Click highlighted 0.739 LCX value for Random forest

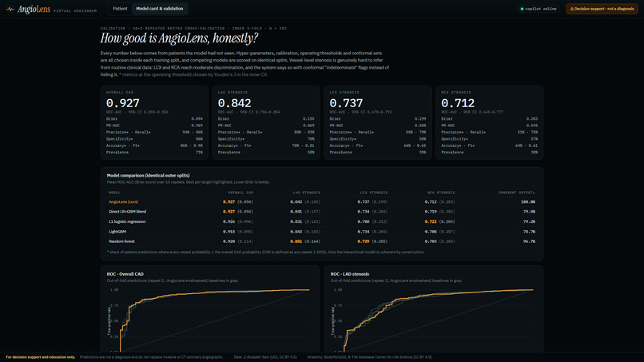click(x=364, y=241)
